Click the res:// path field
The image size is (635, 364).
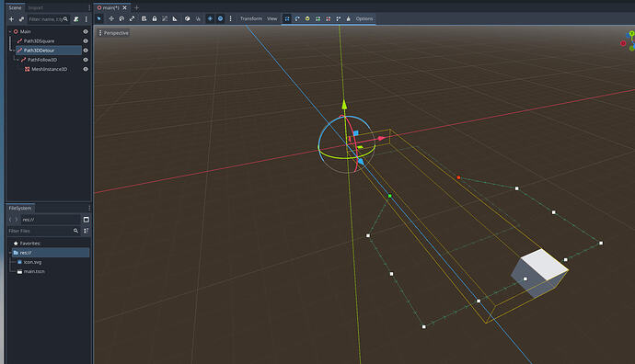[x=51, y=220]
